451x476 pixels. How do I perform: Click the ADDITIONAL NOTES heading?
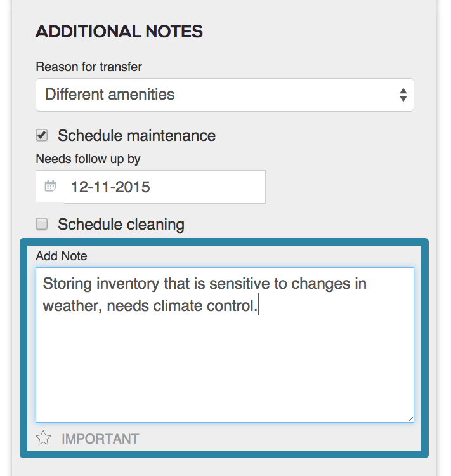coord(119,32)
